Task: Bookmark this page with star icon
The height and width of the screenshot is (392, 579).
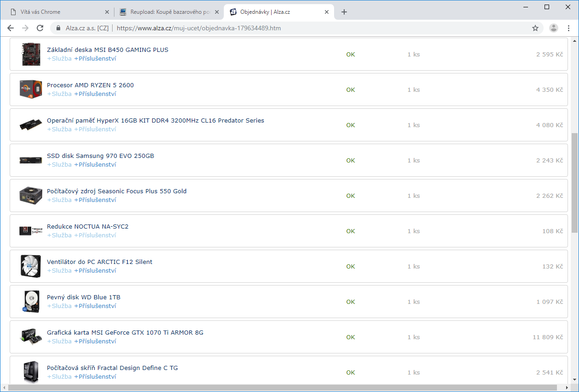Action: tap(535, 28)
